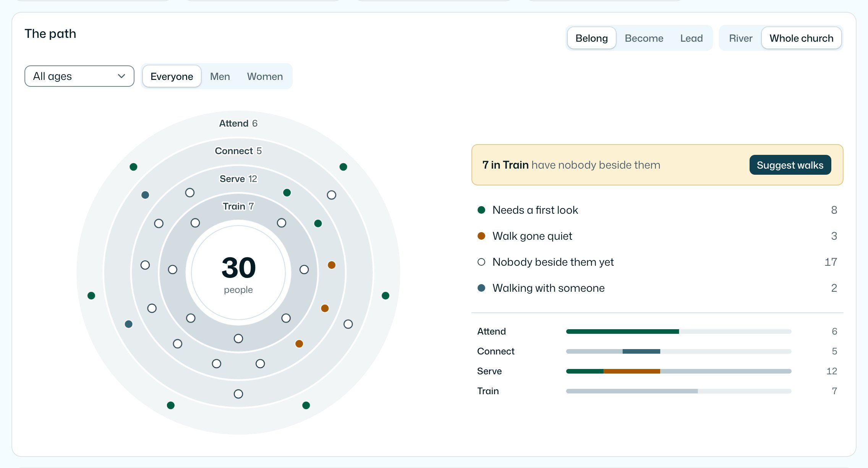
Task: Filter by Men
Action: [x=220, y=76]
